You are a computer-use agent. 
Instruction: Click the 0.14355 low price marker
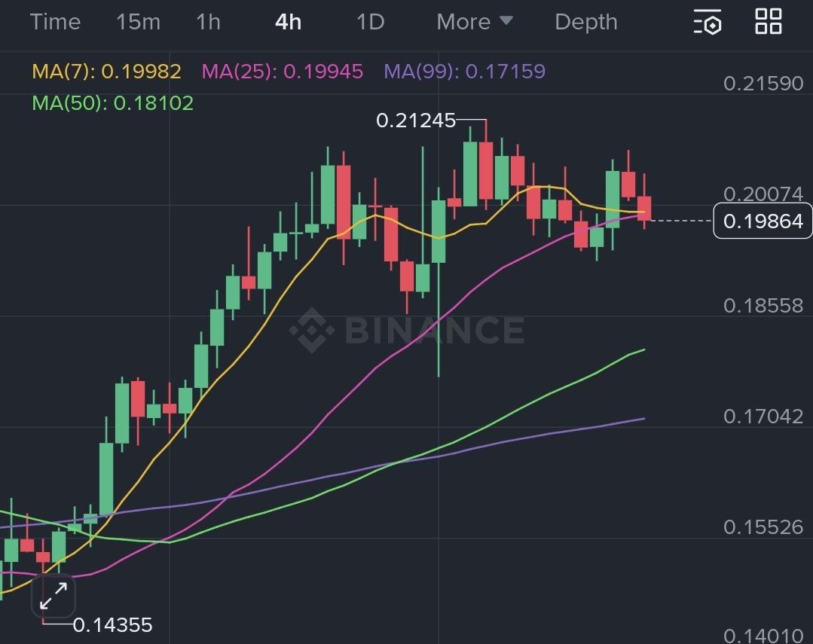click(x=113, y=625)
